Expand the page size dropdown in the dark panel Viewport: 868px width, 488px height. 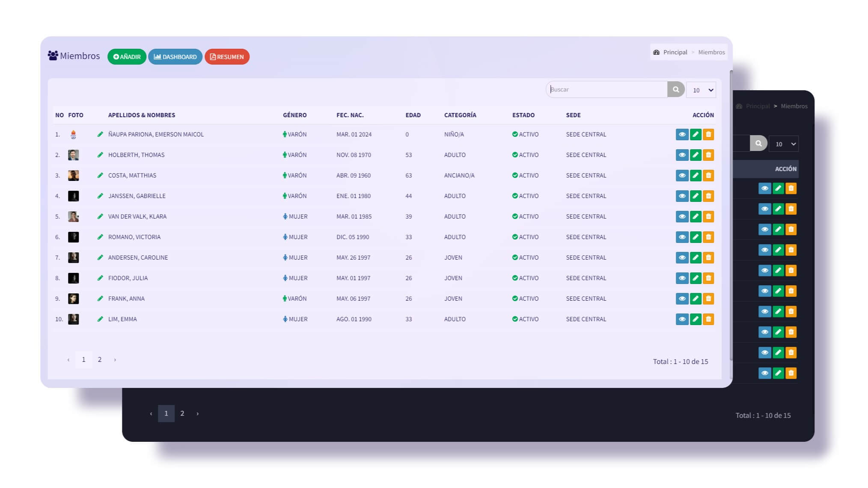pyautogui.click(x=784, y=144)
